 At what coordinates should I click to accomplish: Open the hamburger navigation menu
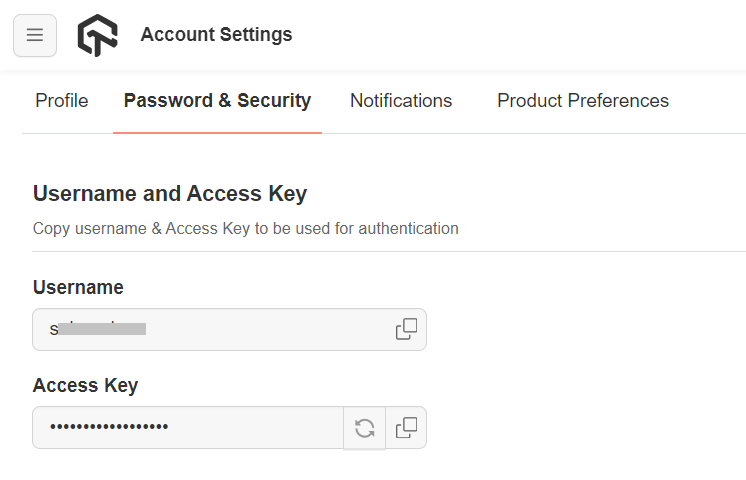point(35,36)
